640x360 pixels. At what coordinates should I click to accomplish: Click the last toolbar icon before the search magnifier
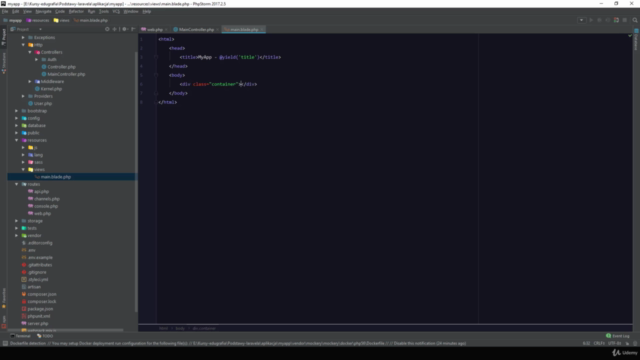624,20
